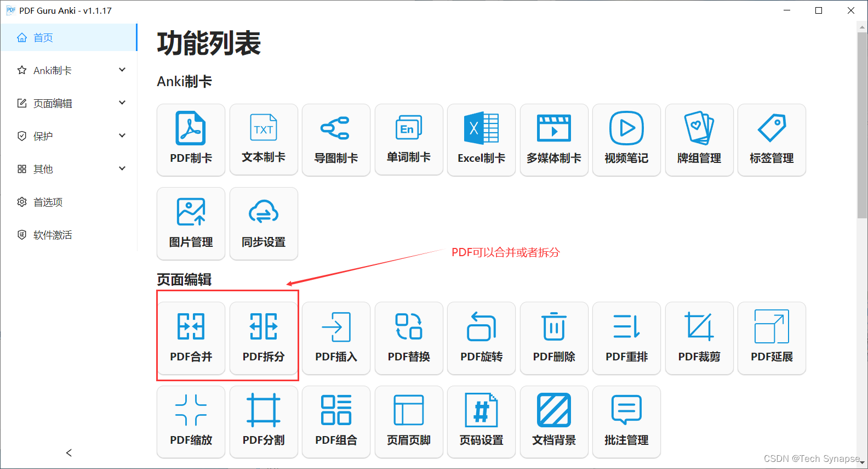868x469 pixels.
Task: Open the 单词制卡 word card tool
Action: (409, 140)
